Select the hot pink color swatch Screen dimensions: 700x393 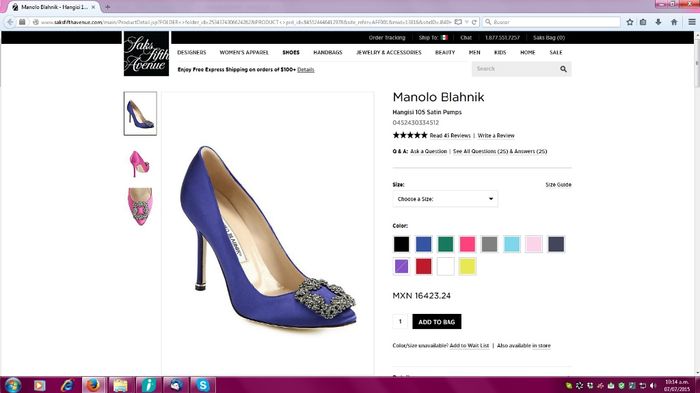click(x=467, y=244)
